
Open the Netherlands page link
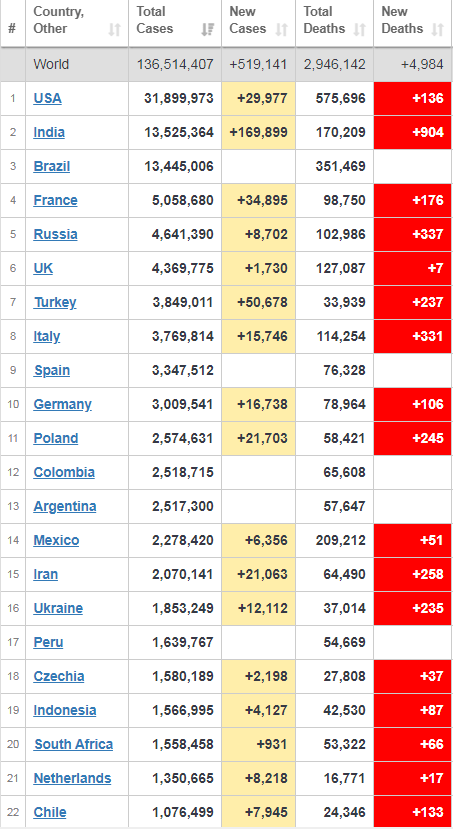tap(72, 778)
